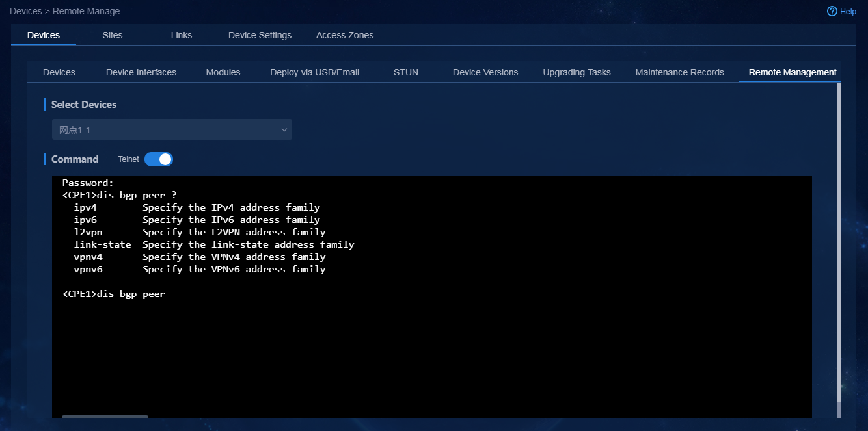Open the Select Devices dropdown
Image resolution: width=868 pixels, height=431 pixels.
click(172, 130)
